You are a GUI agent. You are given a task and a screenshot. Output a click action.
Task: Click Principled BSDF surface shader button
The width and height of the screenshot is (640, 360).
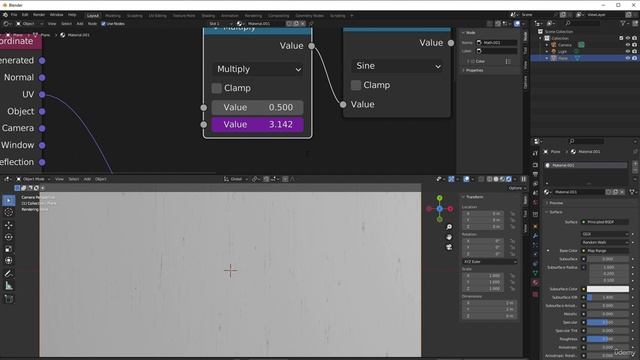(605, 222)
